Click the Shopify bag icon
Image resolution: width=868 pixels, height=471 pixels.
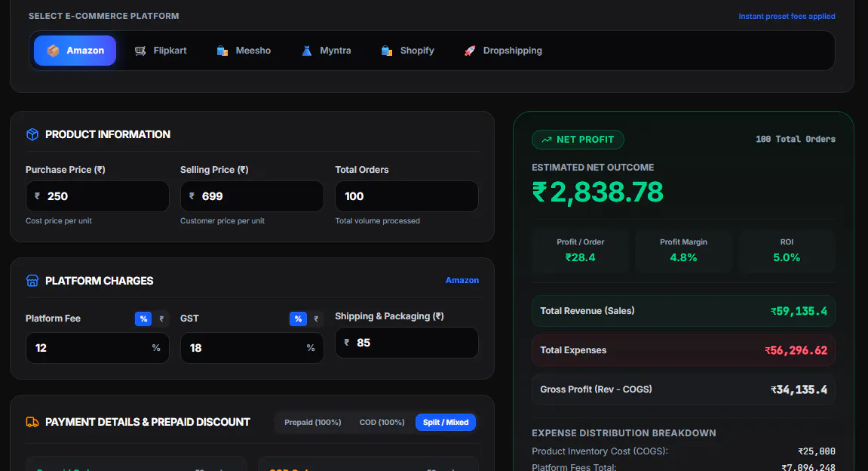tap(387, 51)
